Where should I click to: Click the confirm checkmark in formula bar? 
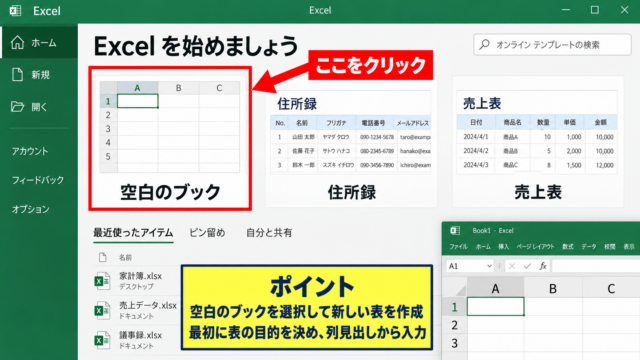(x=527, y=266)
